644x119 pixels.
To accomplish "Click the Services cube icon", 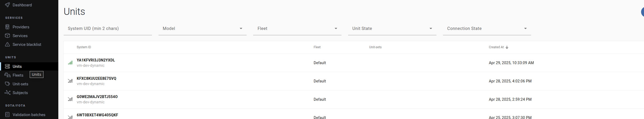I will click(7, 36).
